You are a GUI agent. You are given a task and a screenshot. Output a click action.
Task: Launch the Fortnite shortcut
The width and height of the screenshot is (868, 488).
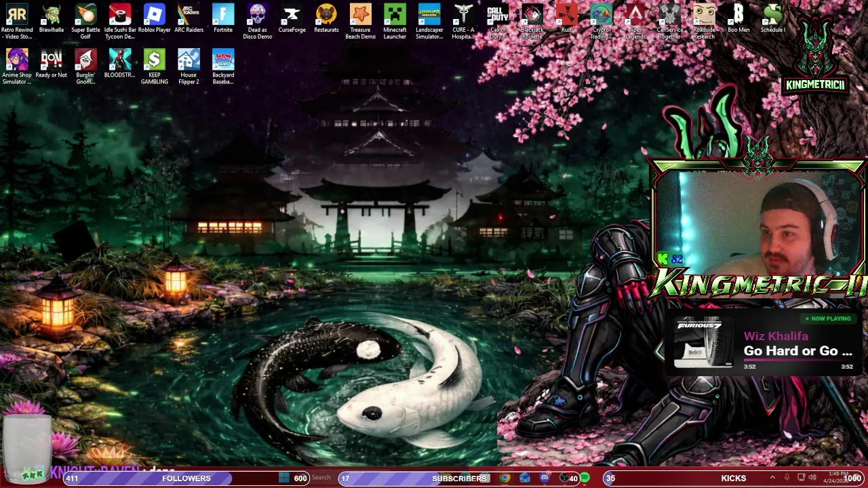point(223,19)
